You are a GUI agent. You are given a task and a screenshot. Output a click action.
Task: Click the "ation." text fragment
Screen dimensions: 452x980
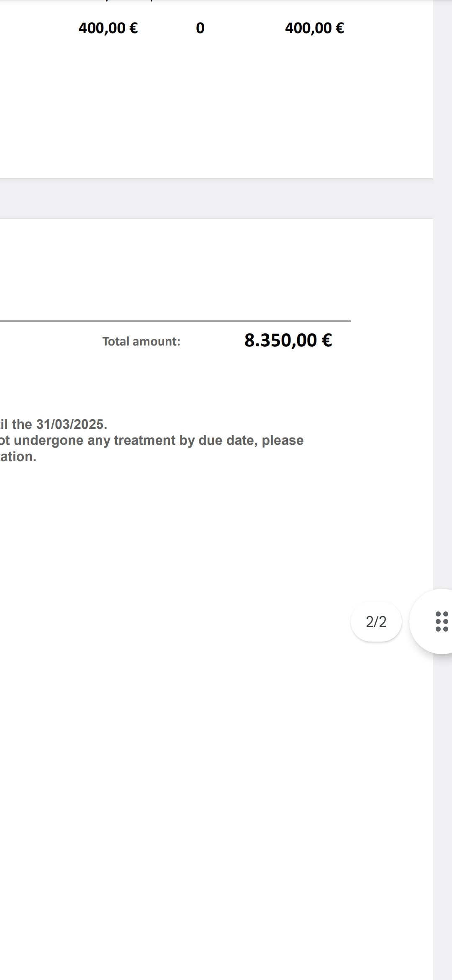tap(18, 457)
